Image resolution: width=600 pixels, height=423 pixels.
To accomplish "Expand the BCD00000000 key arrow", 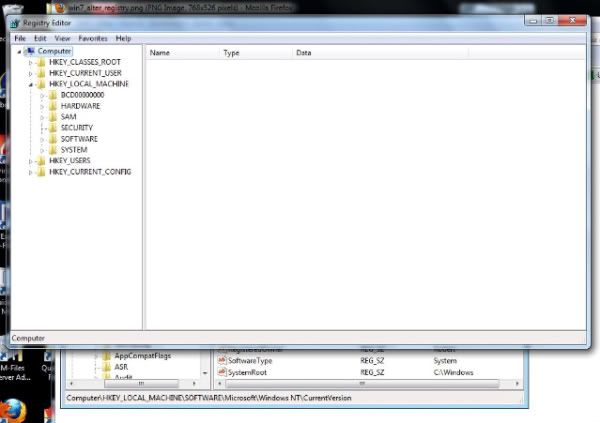I will point(42,95).
